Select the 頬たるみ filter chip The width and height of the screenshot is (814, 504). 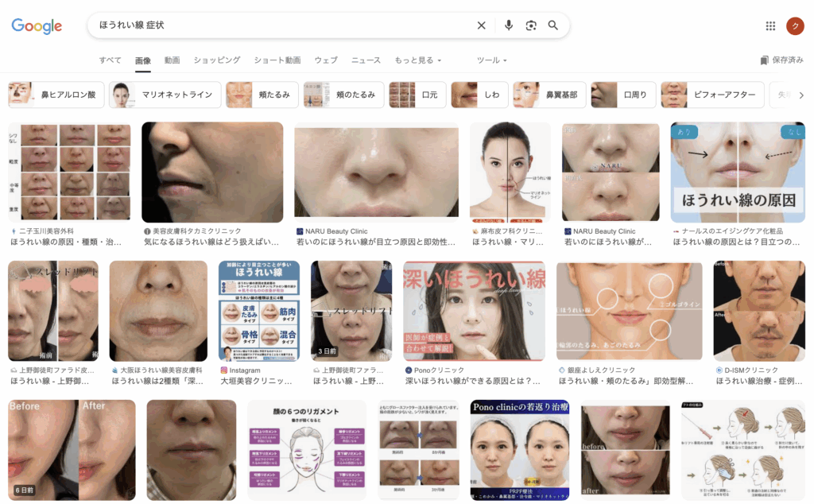coord(262,95)
